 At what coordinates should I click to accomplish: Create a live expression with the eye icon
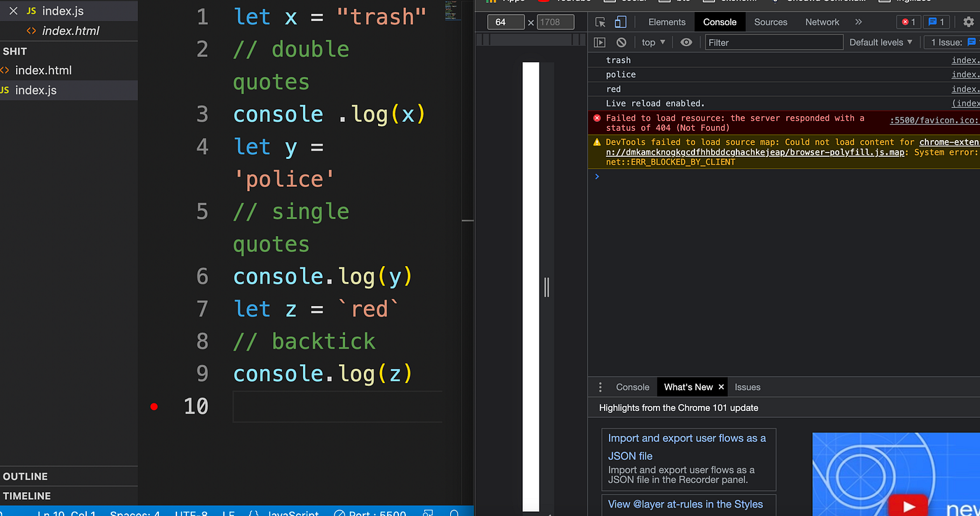[686, 42]
